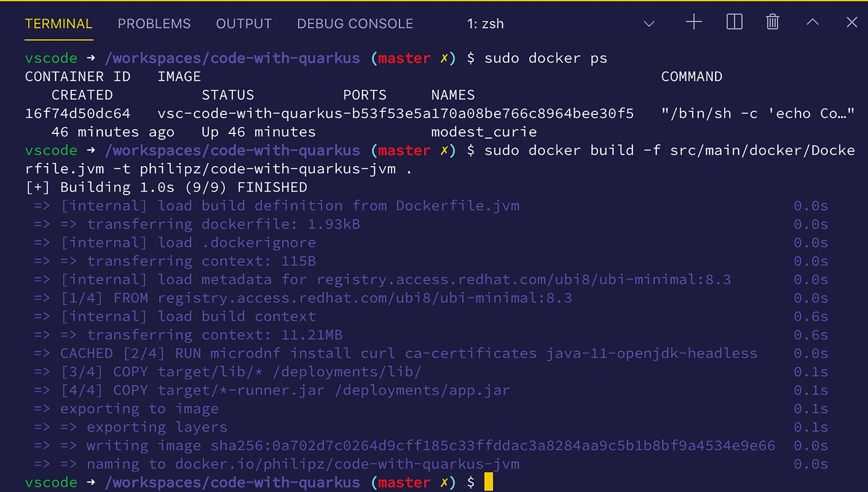Screen dimensions: 868x492
Task: Switch to the OUTPUT tab
Action: 244,24
